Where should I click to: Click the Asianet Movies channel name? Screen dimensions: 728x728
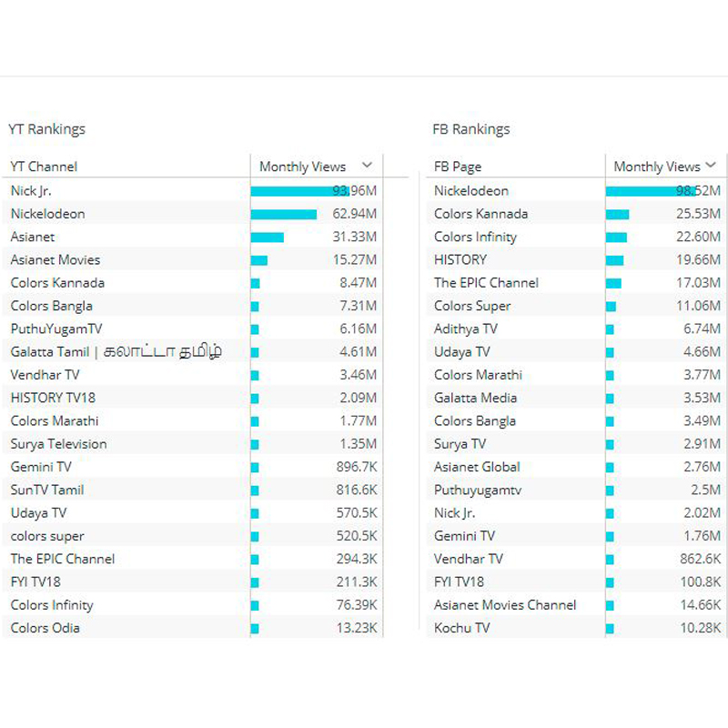[x=51, y=259]
